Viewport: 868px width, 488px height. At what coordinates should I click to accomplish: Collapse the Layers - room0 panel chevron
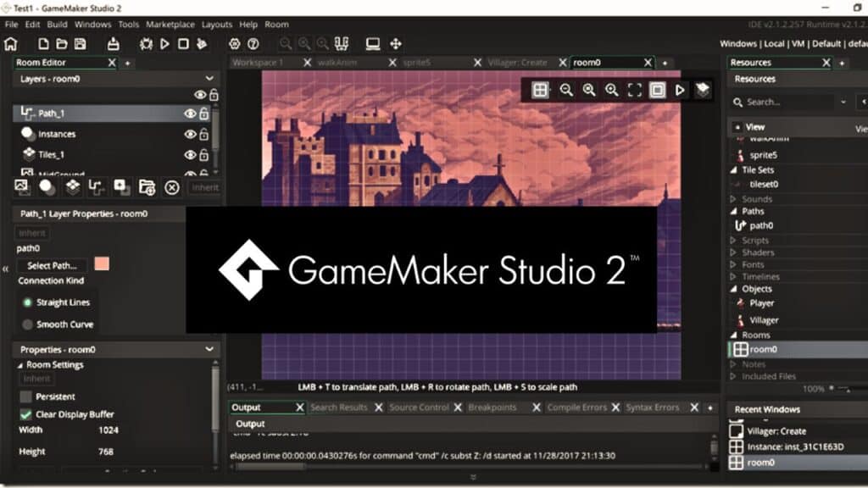click(x=209, y=79)
